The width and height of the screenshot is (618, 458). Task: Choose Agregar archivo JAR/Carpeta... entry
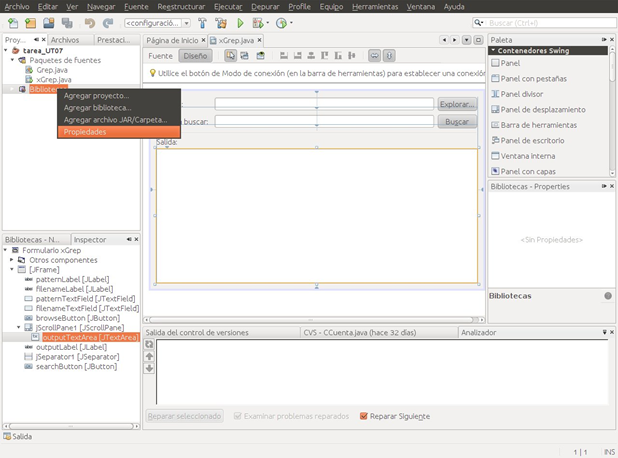coord(119,120)
